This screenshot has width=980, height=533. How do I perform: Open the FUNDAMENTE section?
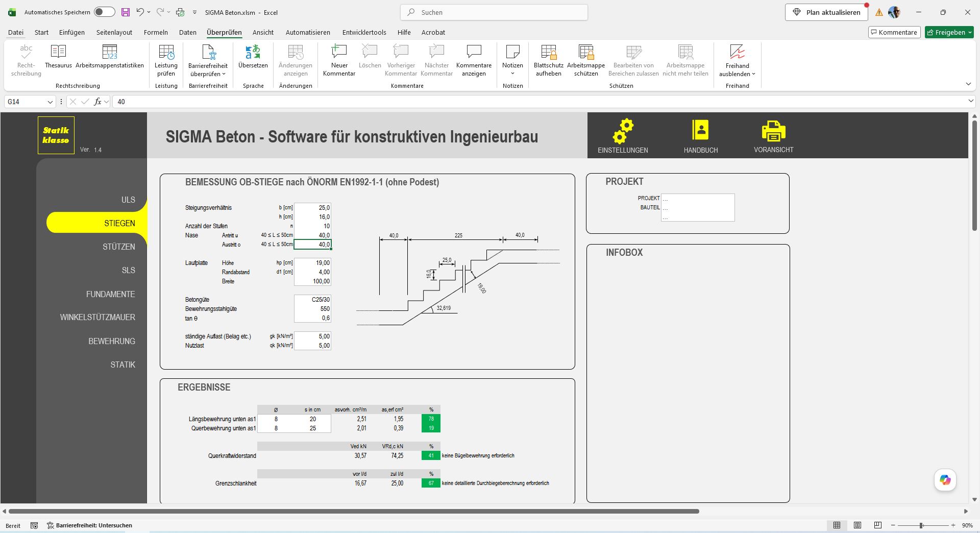coord(111,294)
